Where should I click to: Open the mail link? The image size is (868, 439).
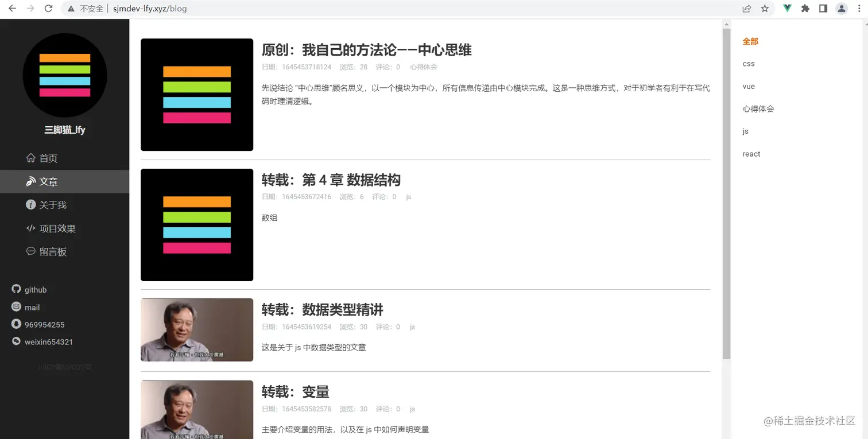click(32, 308)
